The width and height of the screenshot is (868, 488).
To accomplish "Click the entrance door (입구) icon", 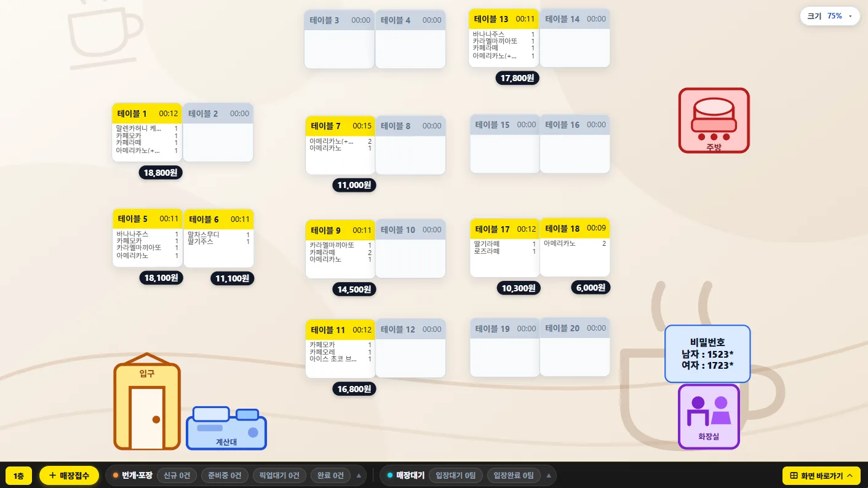I will tap(147, 401).
